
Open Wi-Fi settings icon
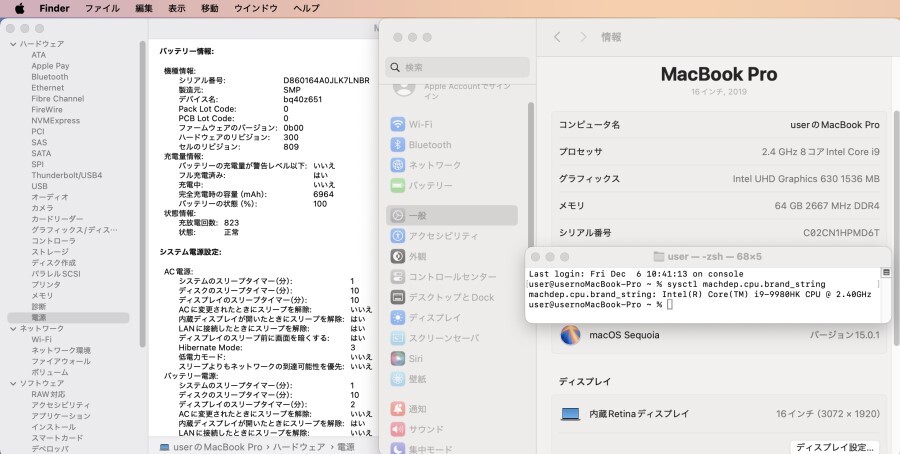click(398, 125)
